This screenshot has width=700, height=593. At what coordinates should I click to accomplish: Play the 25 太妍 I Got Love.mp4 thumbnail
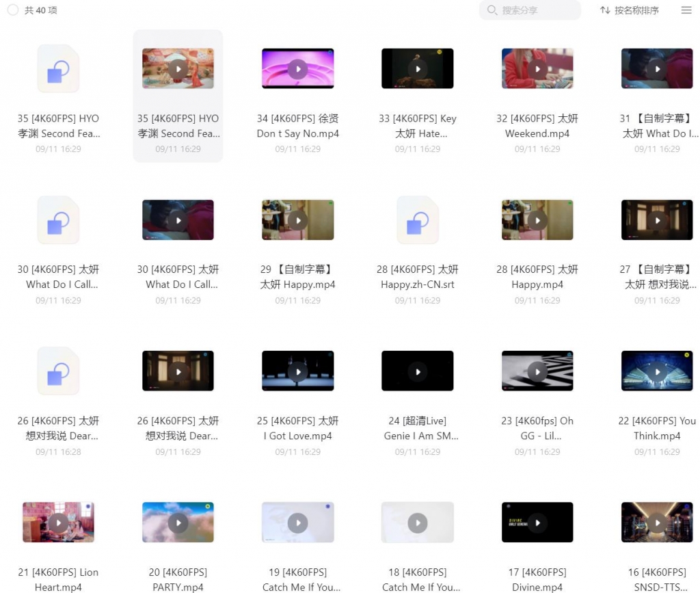click(298, 371)
